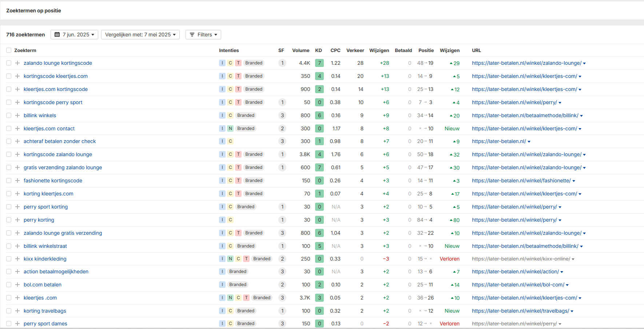
Task: Add billink winkelstraat via plus icon
Action: click(x=17, y=246)
